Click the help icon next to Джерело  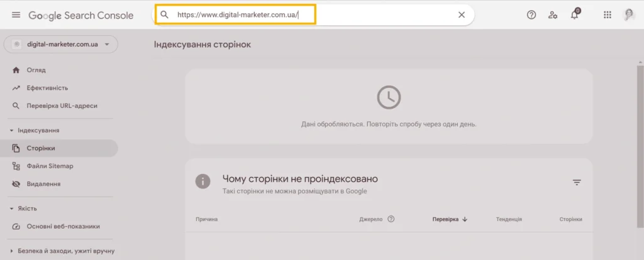click(391, 219)
